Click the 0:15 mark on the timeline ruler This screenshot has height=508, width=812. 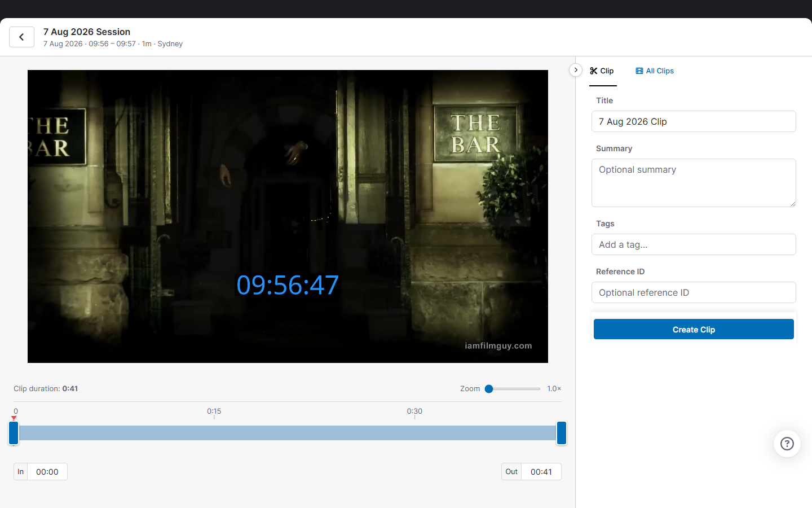[x=214, y=411]
